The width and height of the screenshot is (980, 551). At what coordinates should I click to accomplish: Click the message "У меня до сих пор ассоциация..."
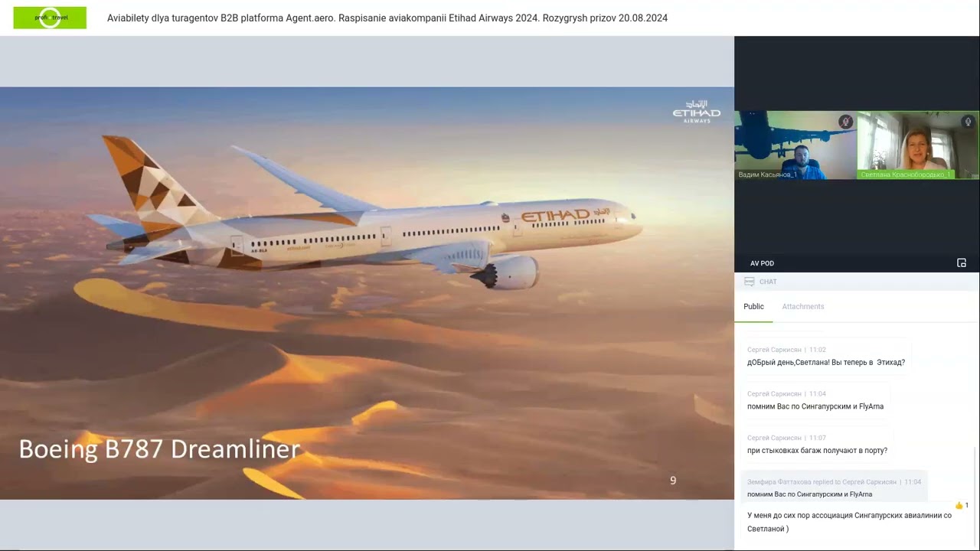pyautogui.click(x=850, y=522)
